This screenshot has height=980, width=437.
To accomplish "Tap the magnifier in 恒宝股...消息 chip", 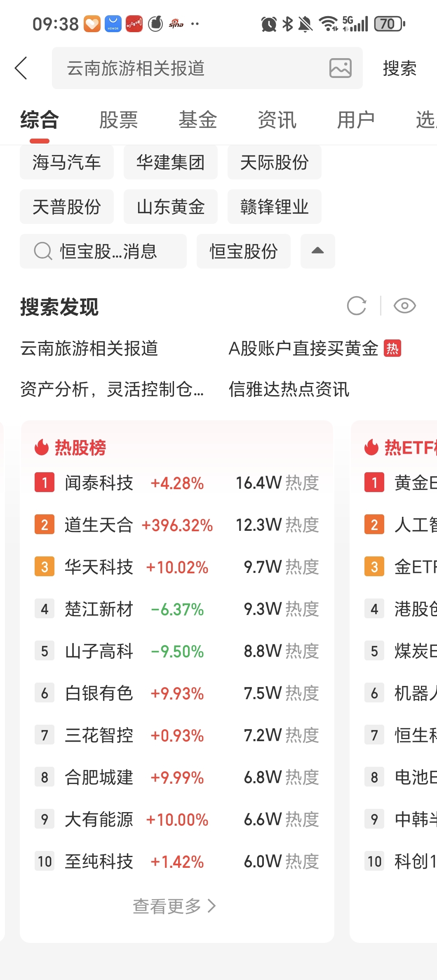I will pos(43,251).
